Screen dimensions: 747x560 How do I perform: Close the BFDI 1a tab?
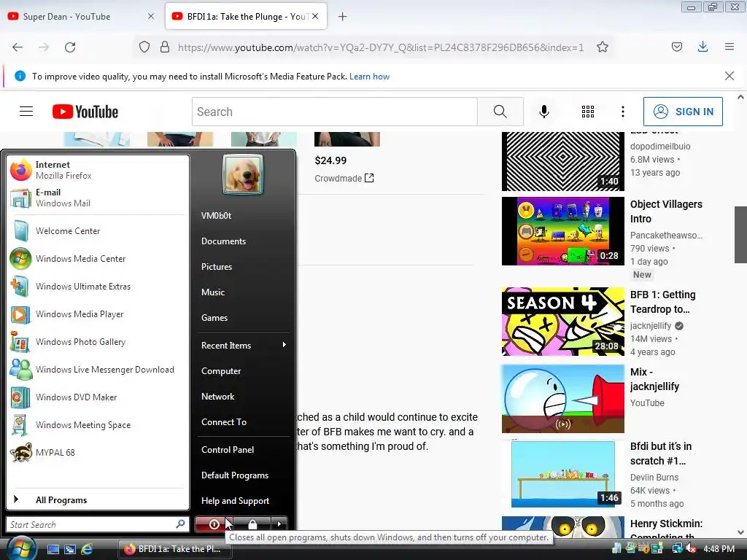click(315, 16)
